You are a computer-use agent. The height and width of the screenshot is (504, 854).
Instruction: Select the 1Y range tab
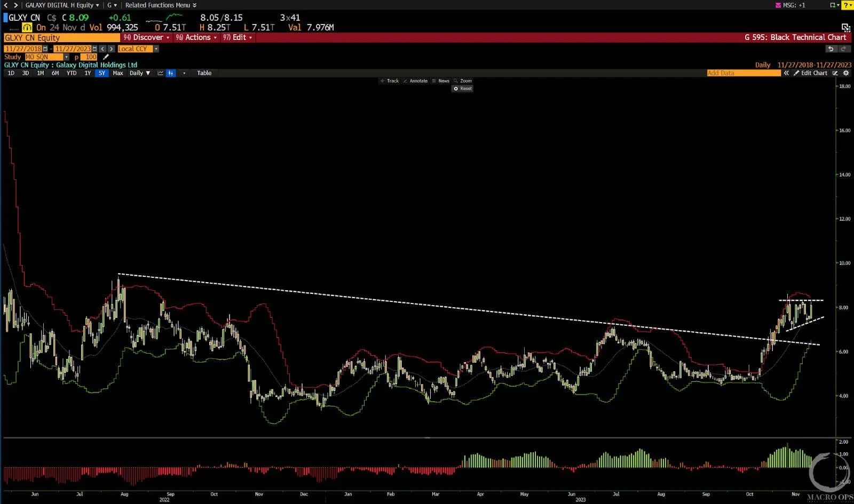pyautogui.click(x=88, y=73)
